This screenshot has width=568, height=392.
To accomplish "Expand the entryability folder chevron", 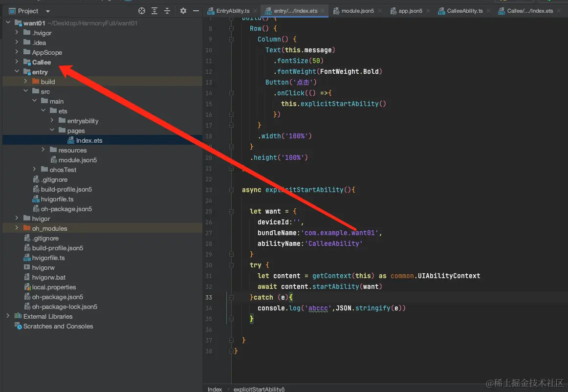I will pyautogui.click(x=52, y=120).
